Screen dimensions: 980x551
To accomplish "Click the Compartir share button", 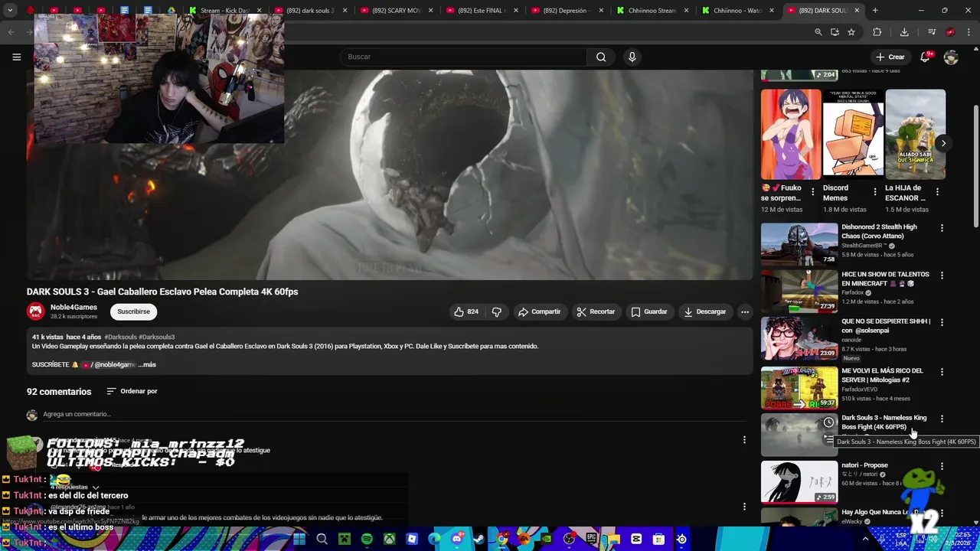I will [x=539, y=311].
